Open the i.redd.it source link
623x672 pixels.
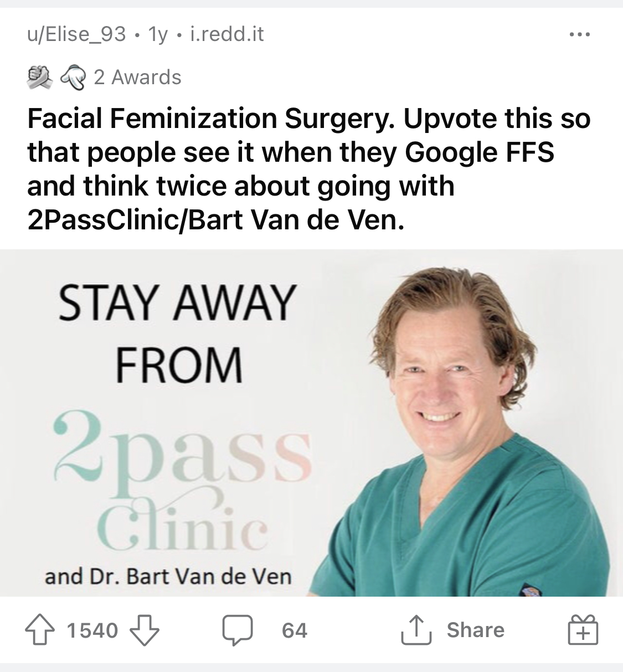(226, 35)
